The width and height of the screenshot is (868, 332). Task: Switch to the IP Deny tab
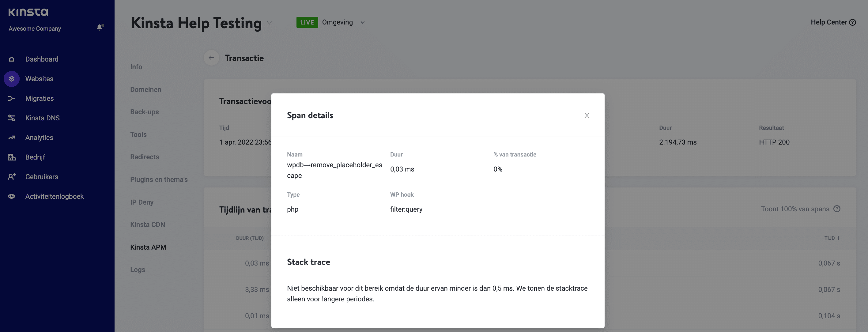(142, 202)
